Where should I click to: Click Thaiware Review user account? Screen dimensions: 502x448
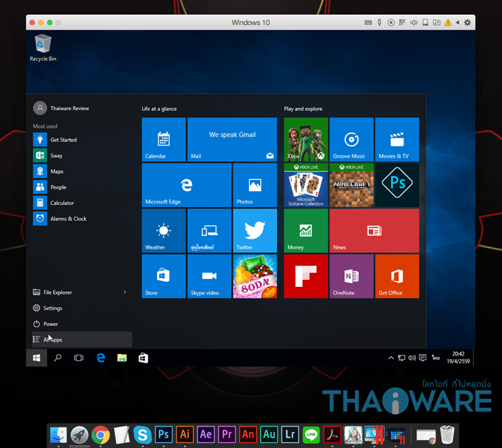pos(61,108)
